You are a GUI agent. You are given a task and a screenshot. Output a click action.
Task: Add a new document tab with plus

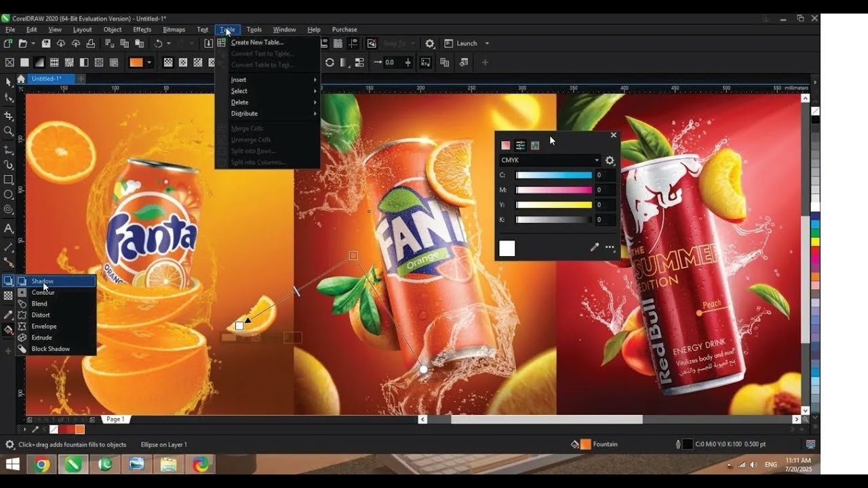[x=81, y=79]
